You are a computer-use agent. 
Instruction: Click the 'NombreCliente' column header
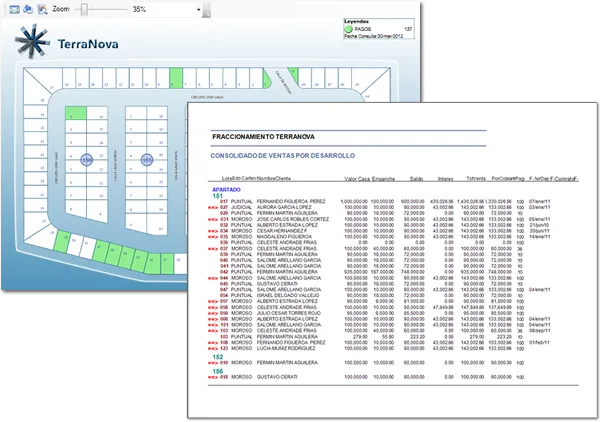[x=274, y=178]
